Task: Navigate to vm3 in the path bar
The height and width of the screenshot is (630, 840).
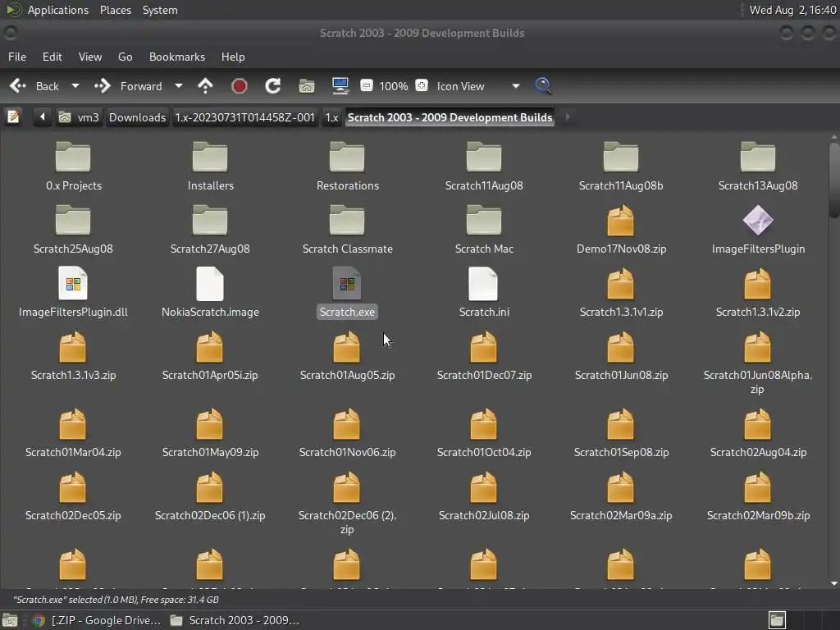Action: (79, 117)
